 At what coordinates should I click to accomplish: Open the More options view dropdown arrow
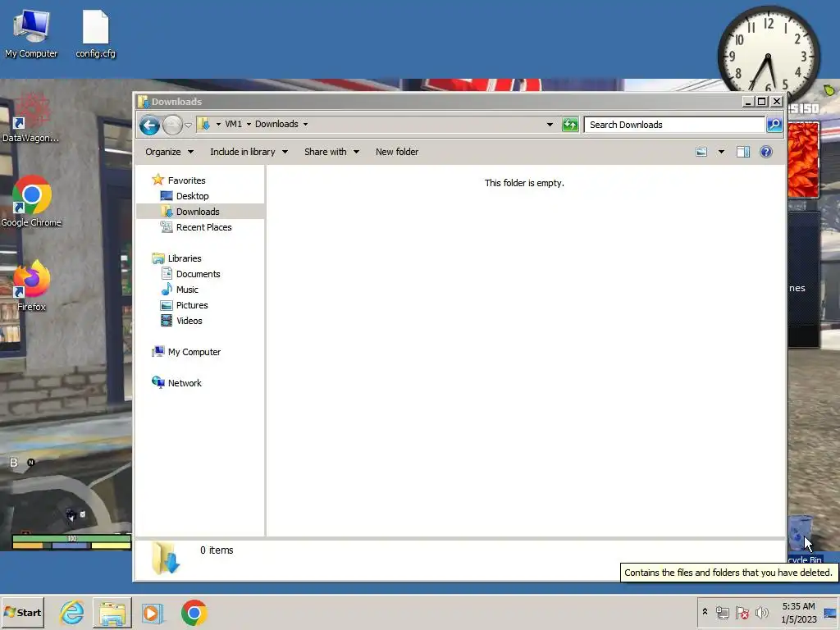click(721, 152)
